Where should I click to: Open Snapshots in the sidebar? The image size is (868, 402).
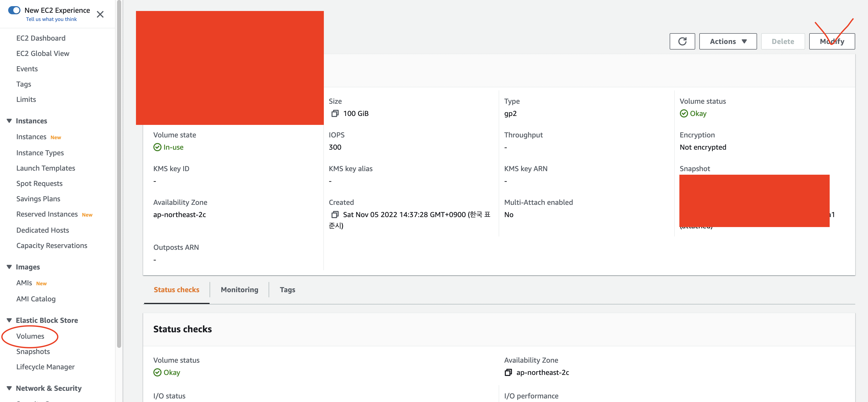tap(33, 351)
